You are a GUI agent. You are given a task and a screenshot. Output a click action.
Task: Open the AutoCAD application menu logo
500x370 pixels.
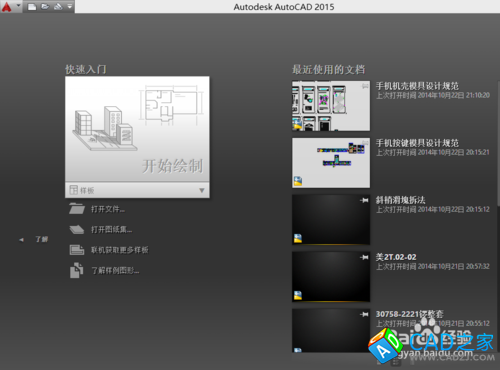click(x=7, y=7)
